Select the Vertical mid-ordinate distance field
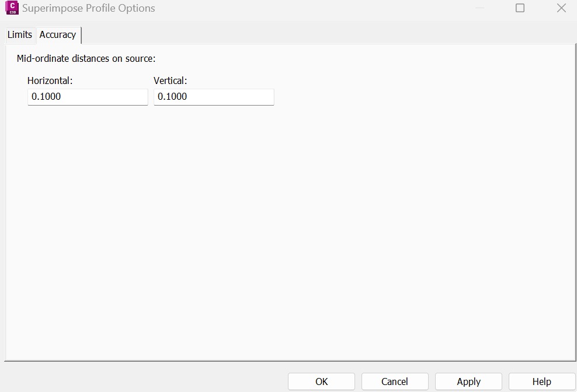 coord(214,97)
